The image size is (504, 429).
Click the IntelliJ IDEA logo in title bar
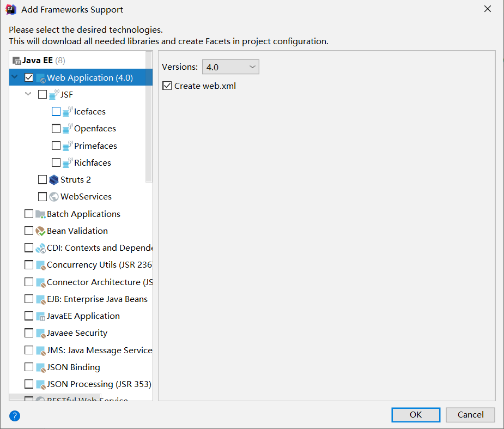tap(10, 10)
